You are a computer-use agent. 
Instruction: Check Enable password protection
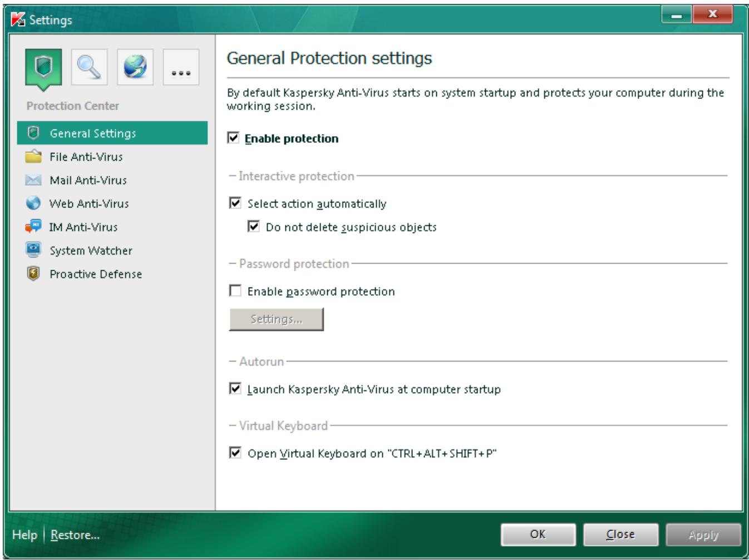[x=235, y=291]
